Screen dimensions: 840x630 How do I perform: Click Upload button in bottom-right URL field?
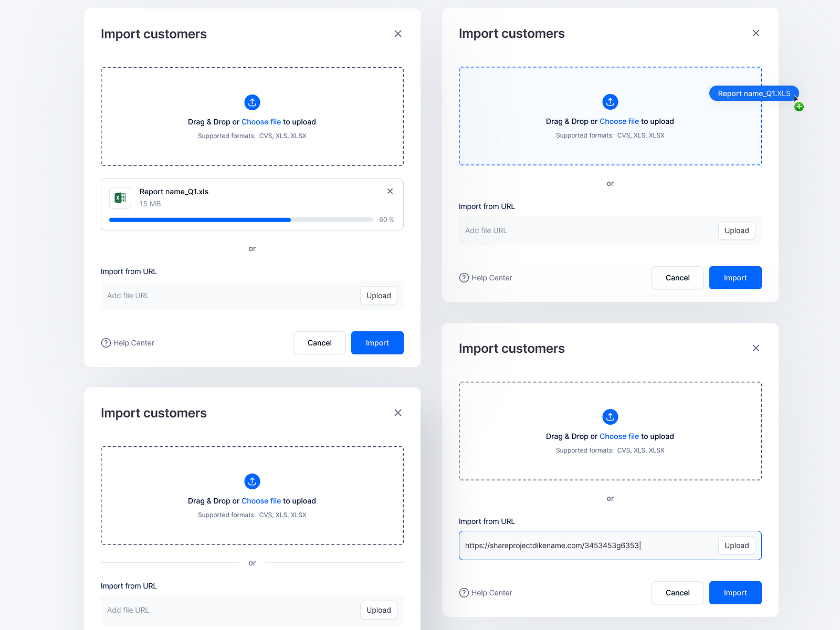pos(736,545)
